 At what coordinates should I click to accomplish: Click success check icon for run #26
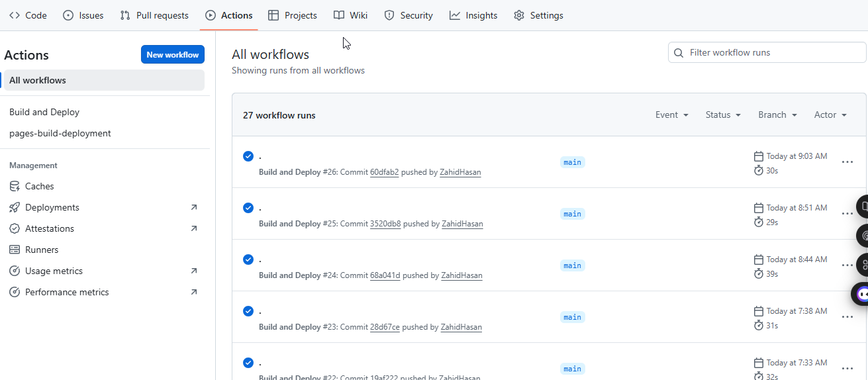pos(248,156)
